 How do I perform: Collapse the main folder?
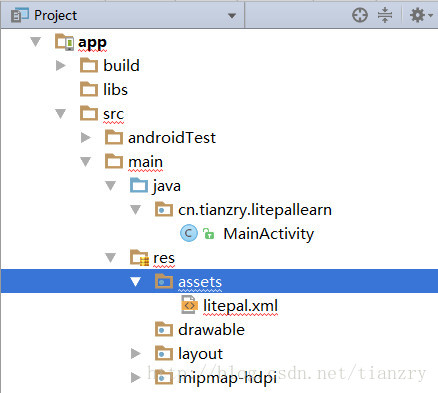coord(86,162)
